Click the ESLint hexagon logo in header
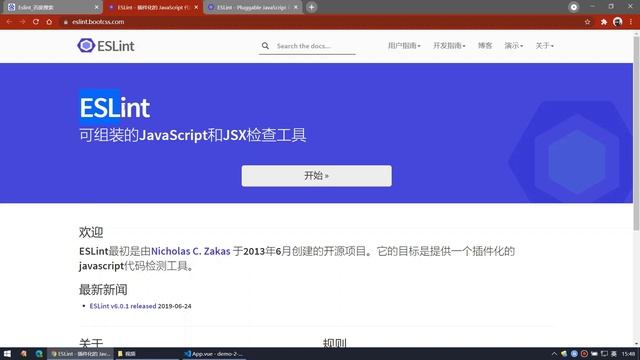640x360 pixels. pyautogui.click(x=86, y=46)
